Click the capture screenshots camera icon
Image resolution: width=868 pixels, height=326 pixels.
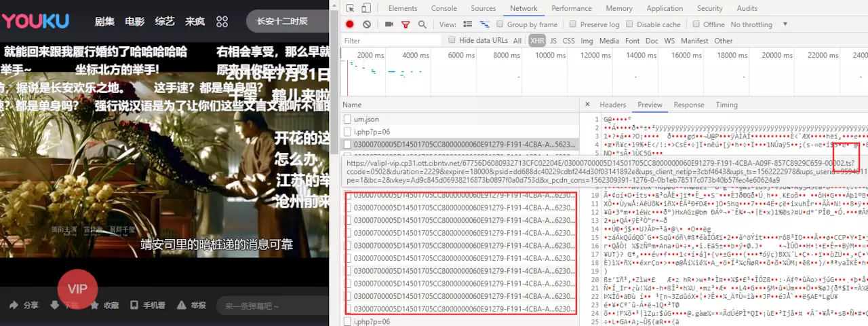pyautogui.click(x=389, y=24)
